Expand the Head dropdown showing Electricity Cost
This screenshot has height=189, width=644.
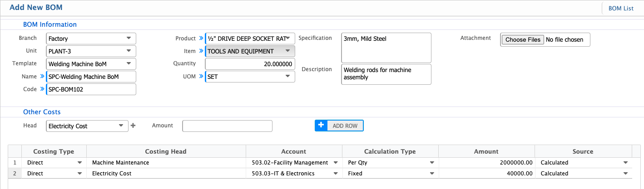[87, 126]
